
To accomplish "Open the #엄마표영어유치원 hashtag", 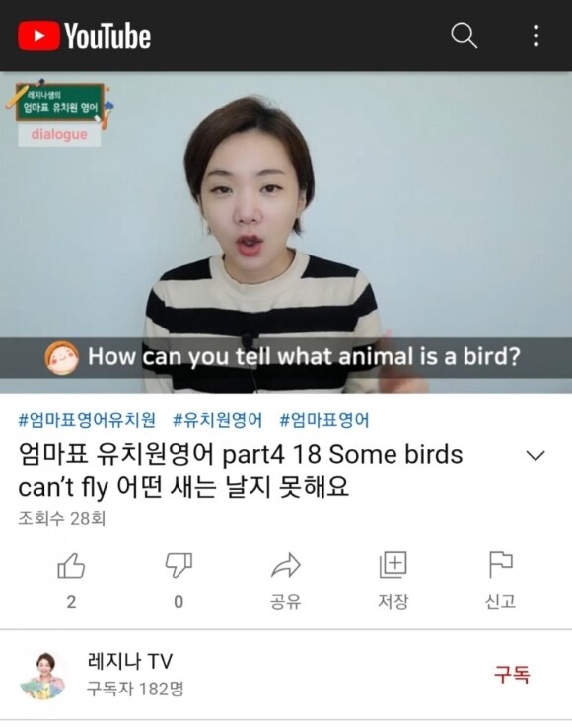I will (87, 420).
